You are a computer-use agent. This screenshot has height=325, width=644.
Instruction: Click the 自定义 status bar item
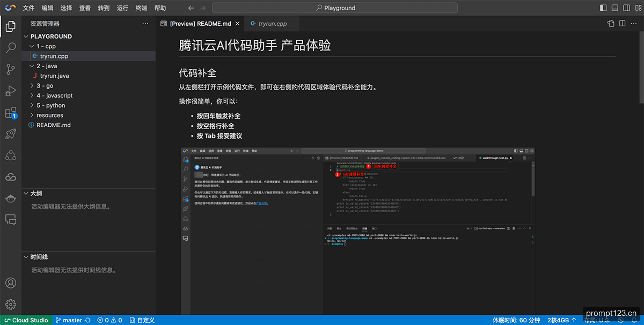(141, 320)
